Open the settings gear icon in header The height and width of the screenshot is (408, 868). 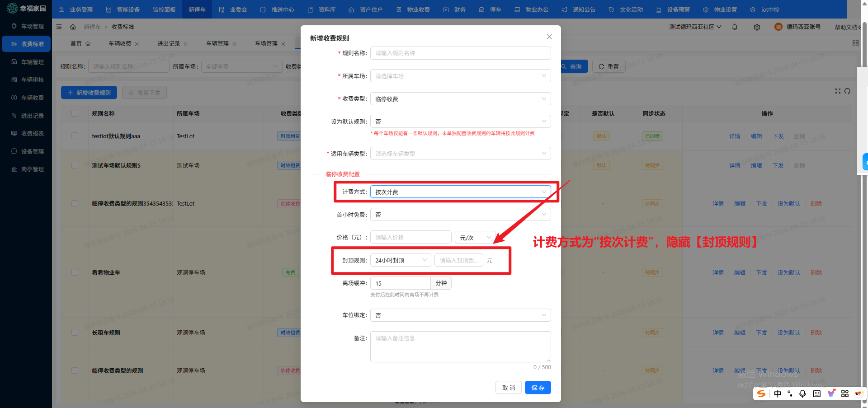click(757, 27)
